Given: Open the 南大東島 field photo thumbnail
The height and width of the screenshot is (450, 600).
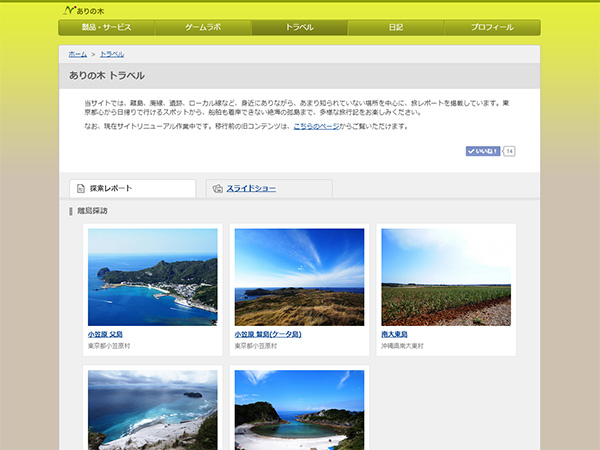Looking at the screenshot, I should (446, 277).
